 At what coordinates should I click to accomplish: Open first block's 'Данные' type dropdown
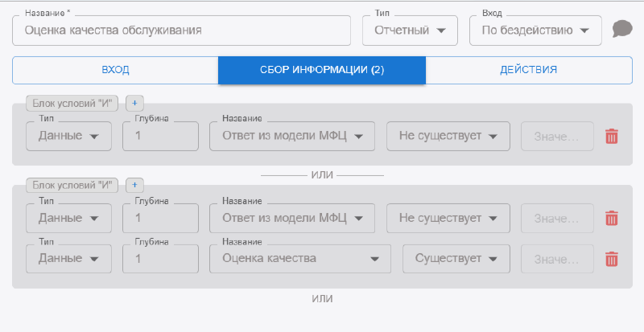click(68, 136)
